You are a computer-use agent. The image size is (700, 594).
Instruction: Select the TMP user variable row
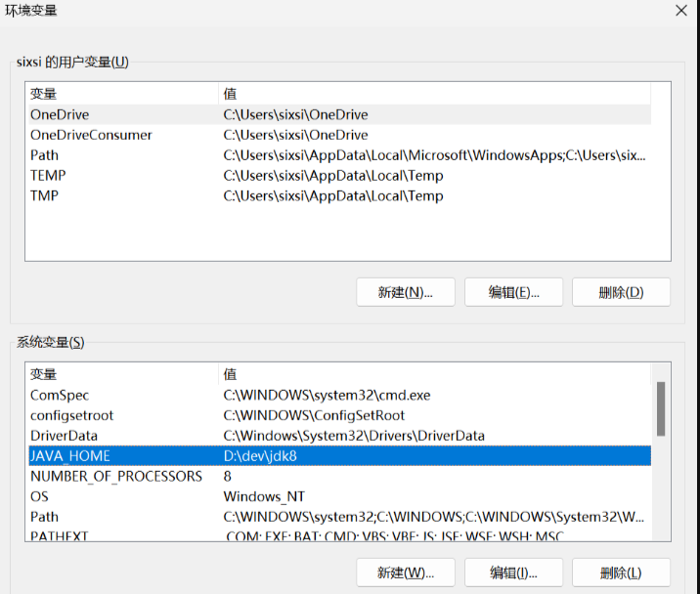[x=45, y=196]
